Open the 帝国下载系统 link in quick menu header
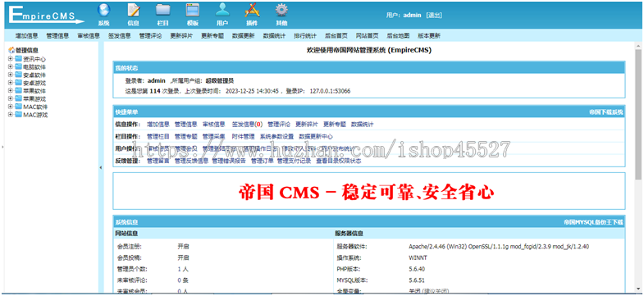The image size is (644, 296). [x=605, y=112]
